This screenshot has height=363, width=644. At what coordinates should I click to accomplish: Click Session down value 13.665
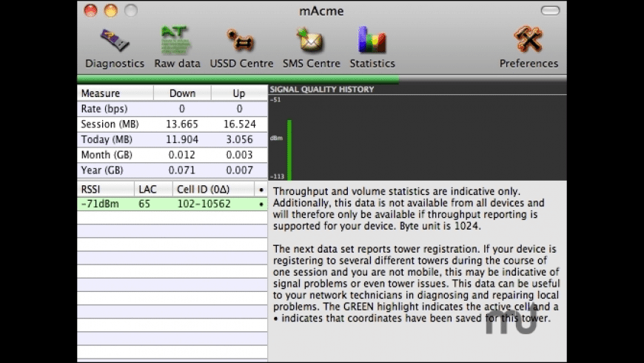point(182,124)
